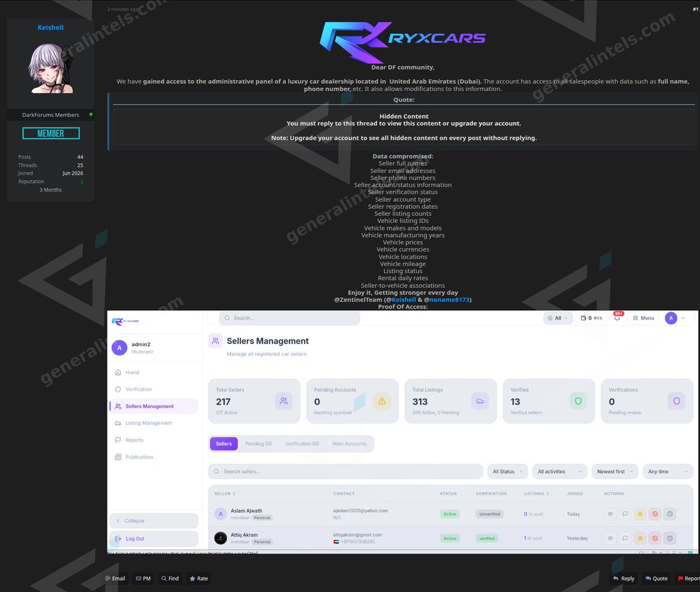The width and height of the screenshot is (700, 592).
Task: Open the message action for the seller joined Today
Action: coord(625,514)
